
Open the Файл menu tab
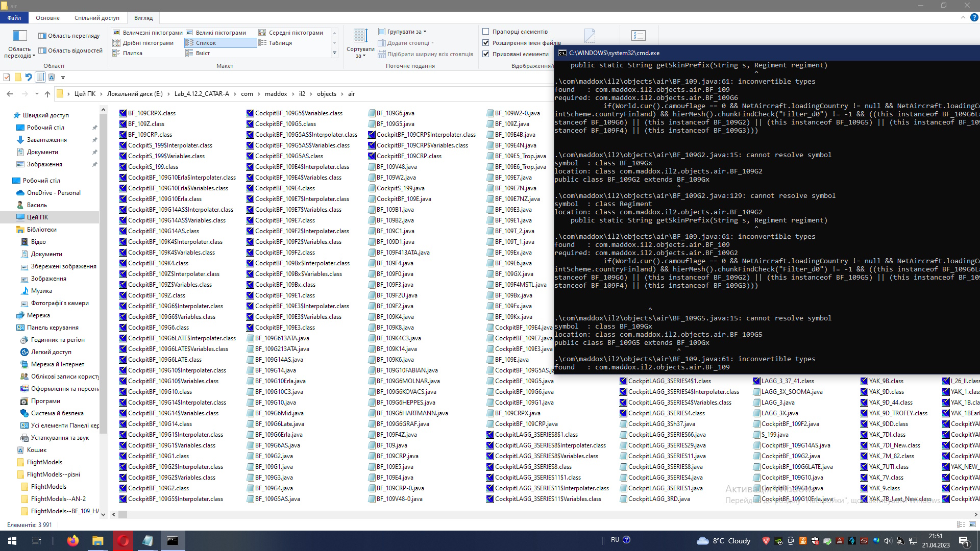tap(14, 18)
